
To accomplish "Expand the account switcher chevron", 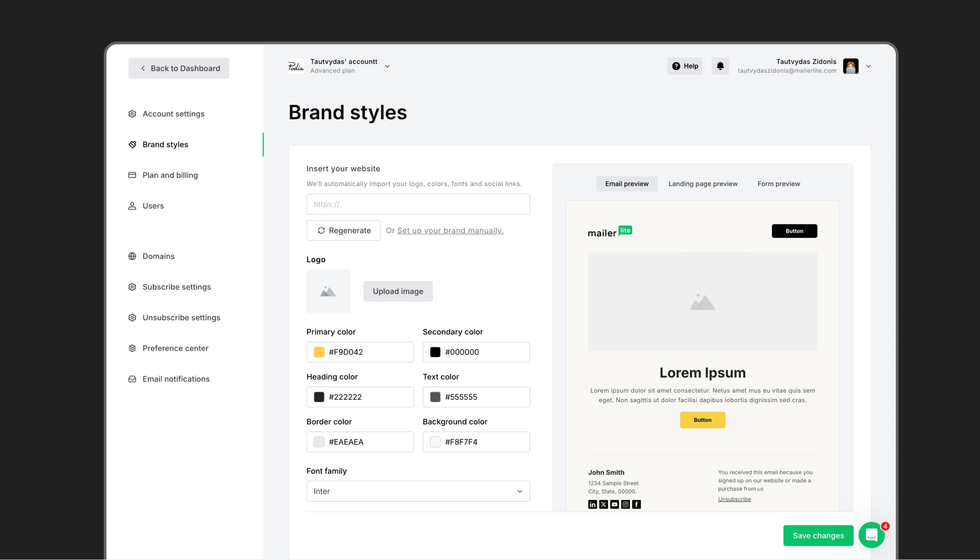I will [x=387, y=66].
